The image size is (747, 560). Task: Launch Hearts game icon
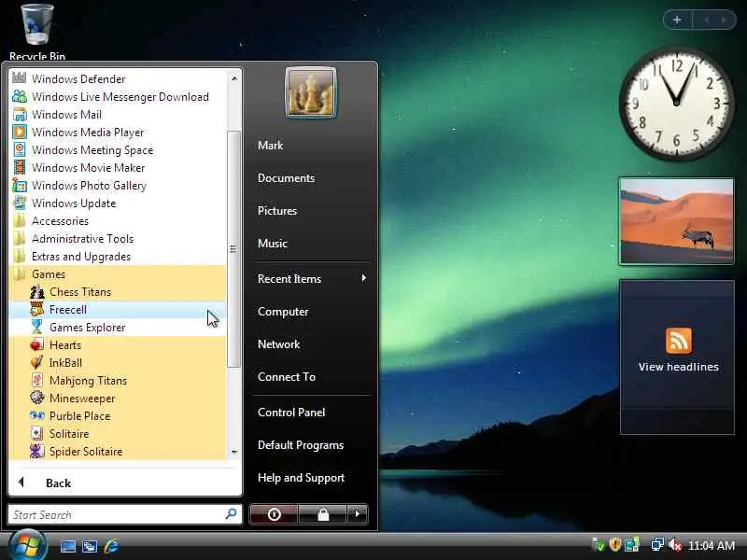[x=37, y=344]
